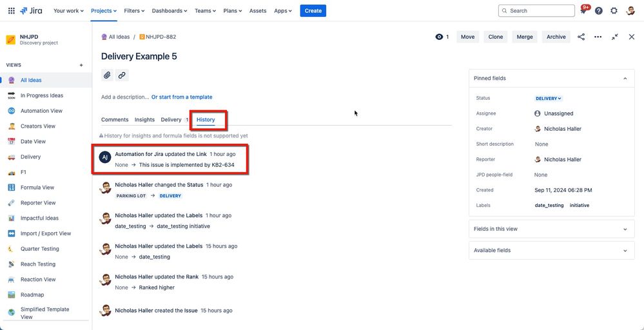Change the DELIVERY status dropdown
This screenshot has height=330, width=644.
549,99
